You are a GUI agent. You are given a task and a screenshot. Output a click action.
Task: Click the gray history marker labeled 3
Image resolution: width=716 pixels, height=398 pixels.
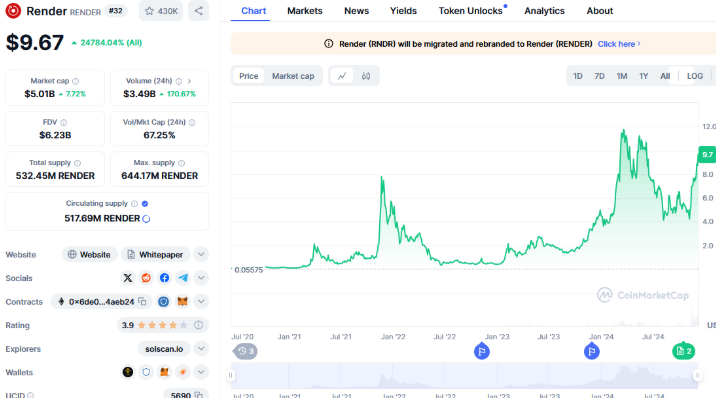click(x=246, y=351)
